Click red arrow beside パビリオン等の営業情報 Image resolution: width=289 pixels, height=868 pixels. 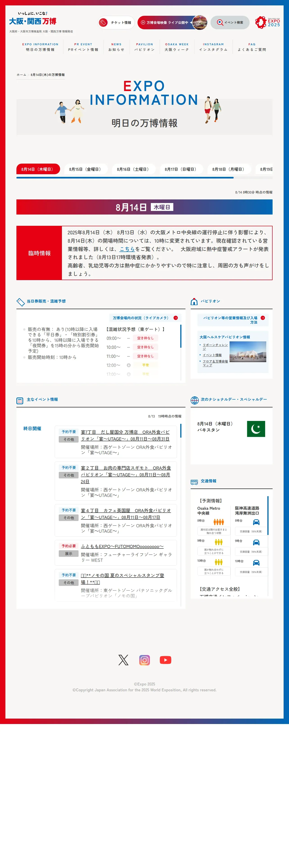[x=263, y=318]
